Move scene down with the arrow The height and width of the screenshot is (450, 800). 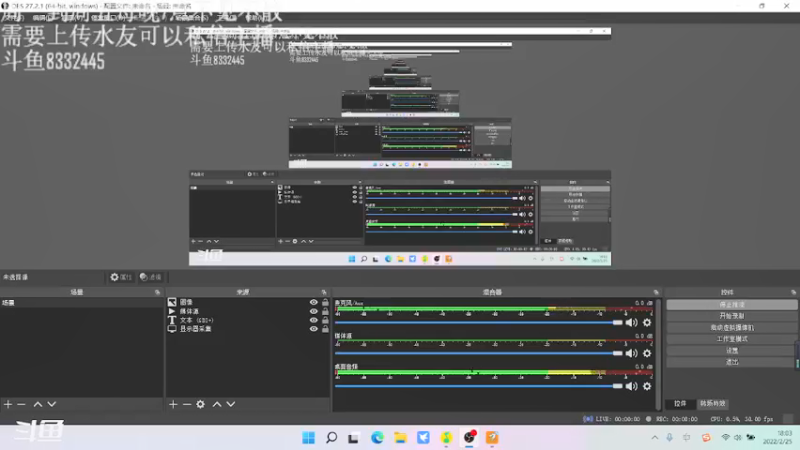(52, 404)
